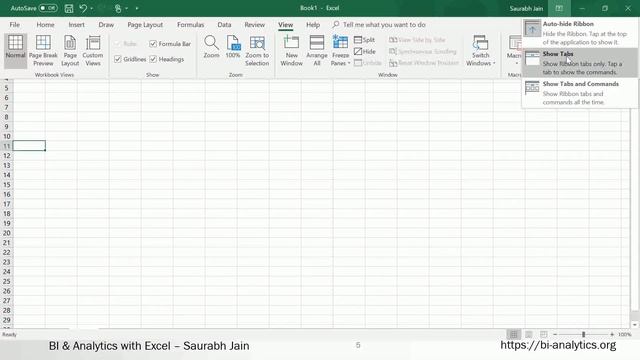Switch to the Insert tab
This screenshot has width=640, height=360.
76,24
